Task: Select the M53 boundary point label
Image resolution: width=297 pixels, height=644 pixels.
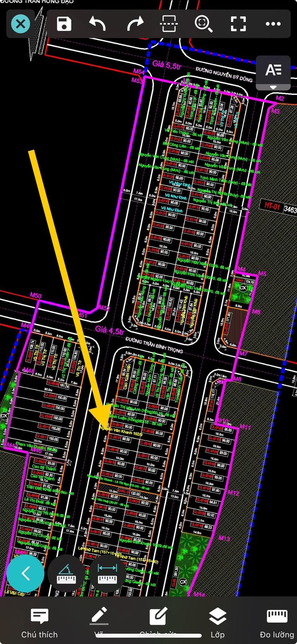Action: (137, 81)
